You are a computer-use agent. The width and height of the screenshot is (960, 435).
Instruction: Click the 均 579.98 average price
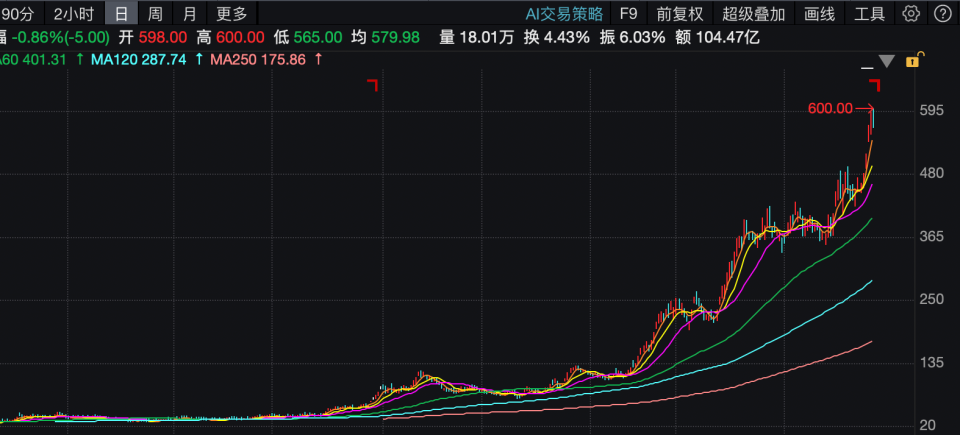point(386,37)
